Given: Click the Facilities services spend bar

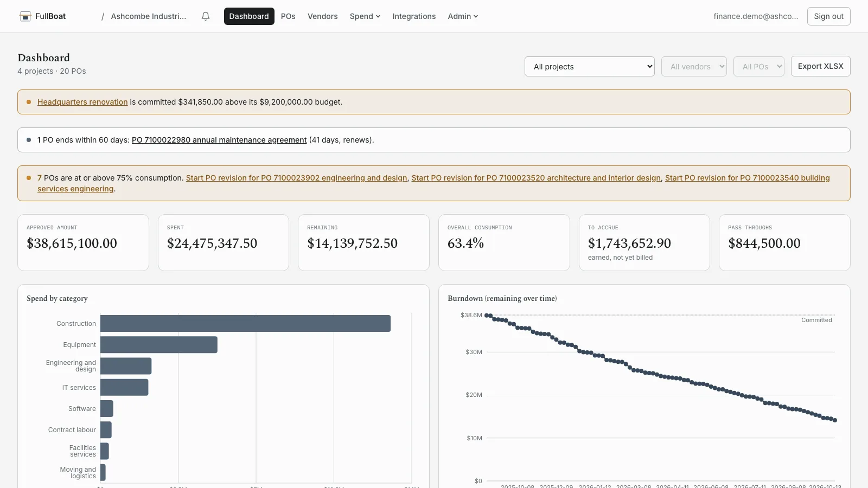Looking at the screenshot, I should (105, 451).
